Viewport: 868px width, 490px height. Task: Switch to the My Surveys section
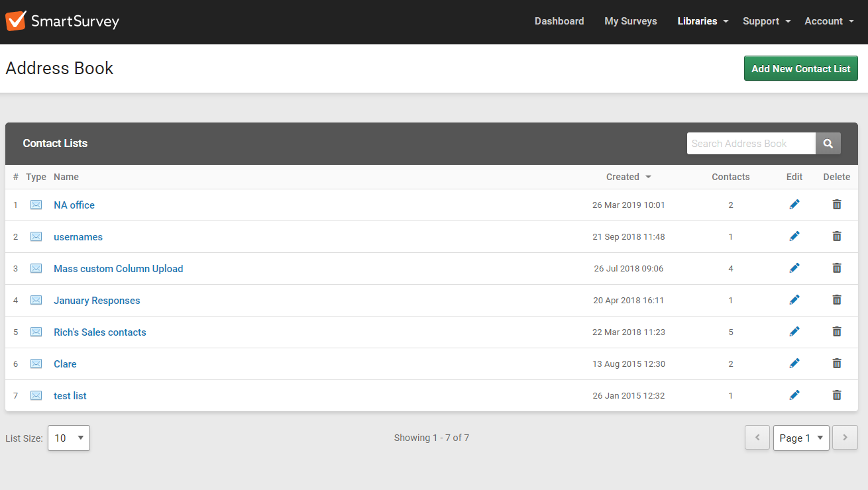tap(630, 21)
